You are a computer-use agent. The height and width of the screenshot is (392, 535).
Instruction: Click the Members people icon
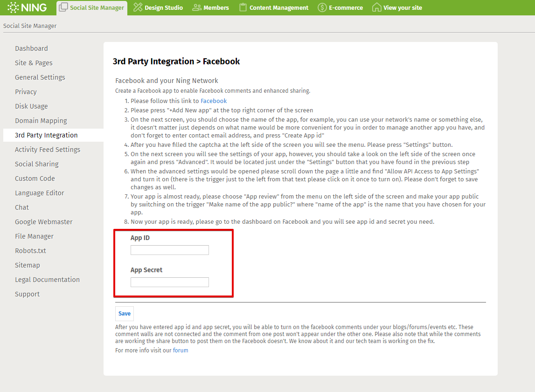pos(197,7)
